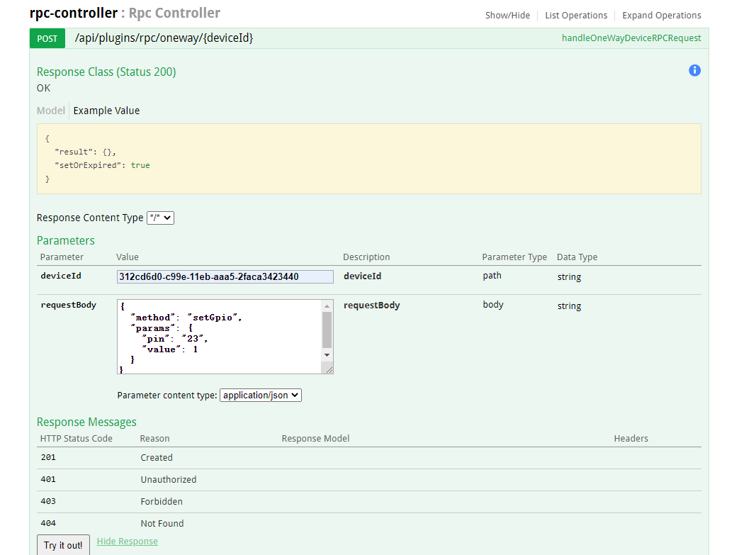This screenshot has height=555, width=756.
Task: Click the requestBody textarea scroll-up arrow
Action: click(x=328, y=305)
